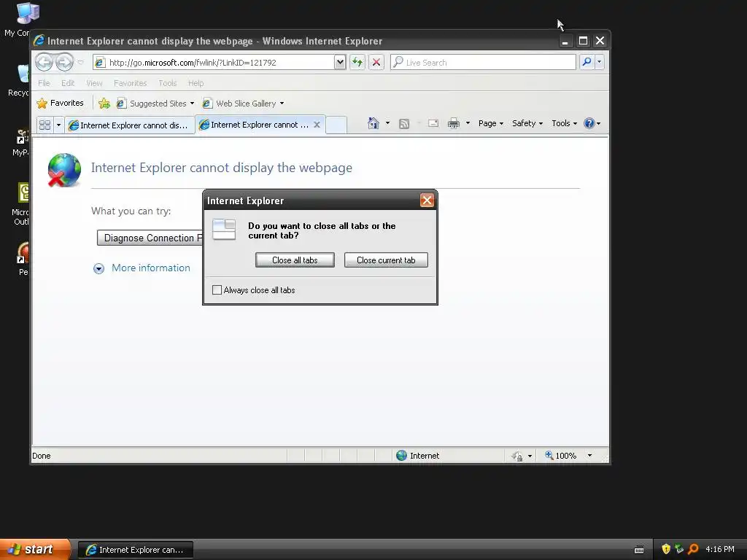Click the Refresh page icon
The image size is (747, 560).
coord(357,62)
